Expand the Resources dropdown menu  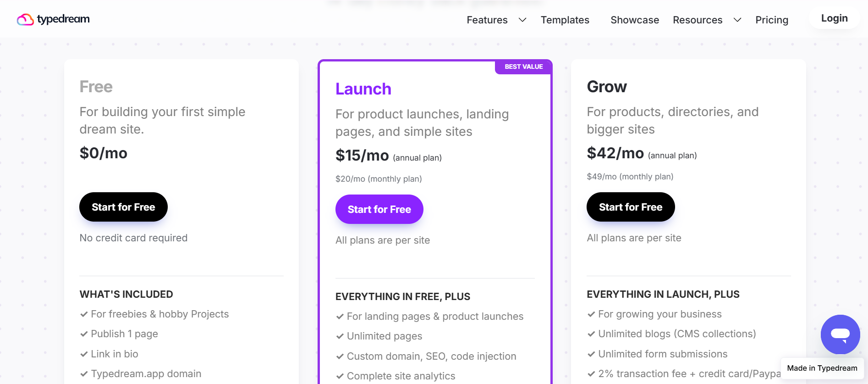pyautogui.click(x=697, y=20)
